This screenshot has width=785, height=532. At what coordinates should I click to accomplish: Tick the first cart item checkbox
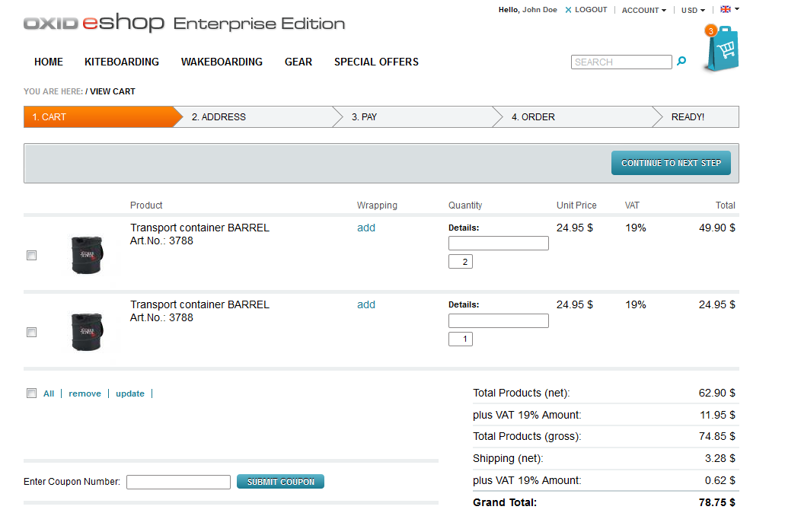(31, 256)
